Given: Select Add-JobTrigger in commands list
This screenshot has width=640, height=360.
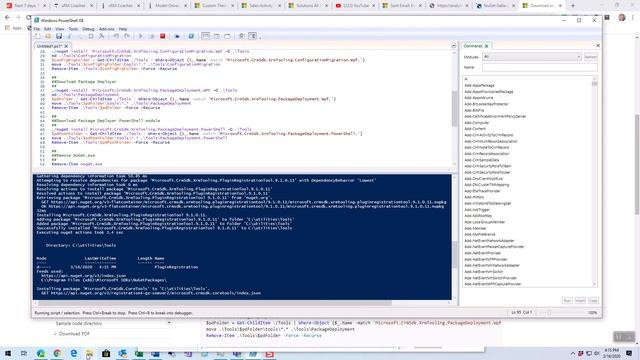Looking at the screenshot, I should (x=477, y=210).
